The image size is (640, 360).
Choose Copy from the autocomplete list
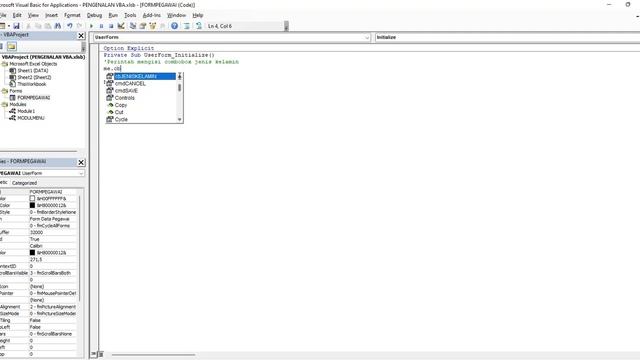140,105
